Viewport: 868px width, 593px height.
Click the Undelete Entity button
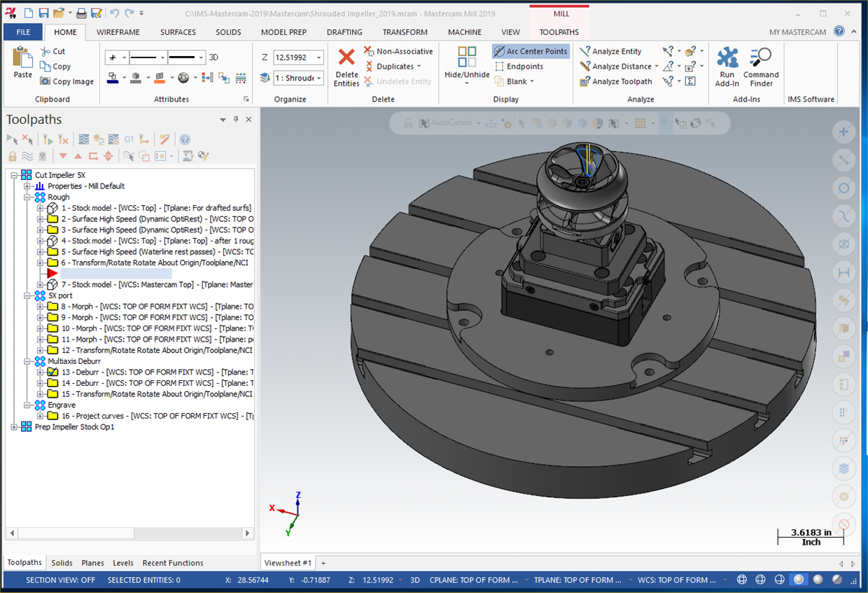click(x=397, y=81)
